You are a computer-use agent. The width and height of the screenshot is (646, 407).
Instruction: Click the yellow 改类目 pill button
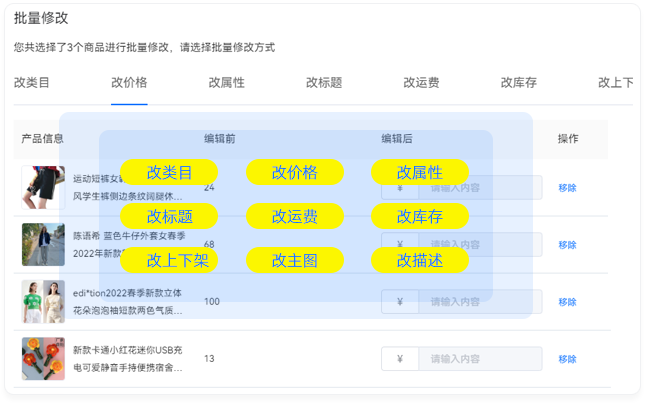[169, 172]
